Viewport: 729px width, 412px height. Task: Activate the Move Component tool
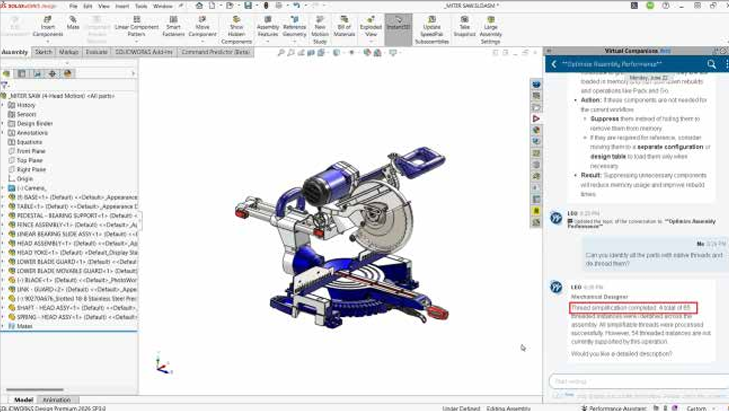point(202,27)
